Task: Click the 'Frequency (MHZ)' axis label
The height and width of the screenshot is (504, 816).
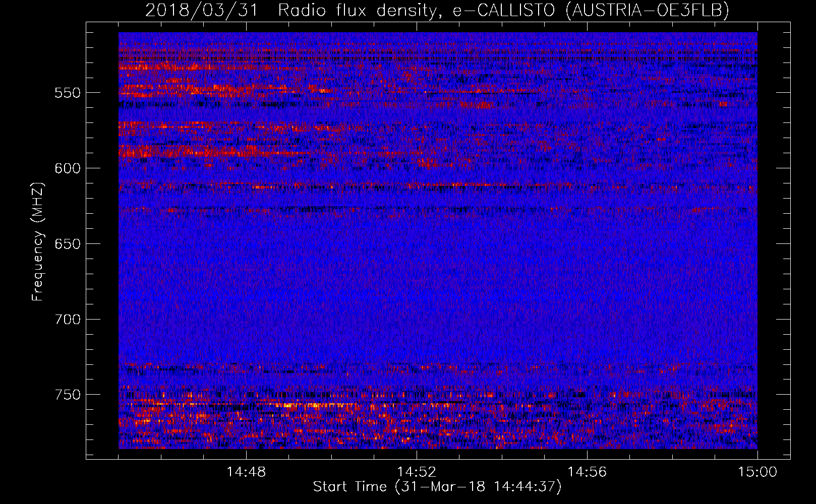Action: tap(38, 241)
